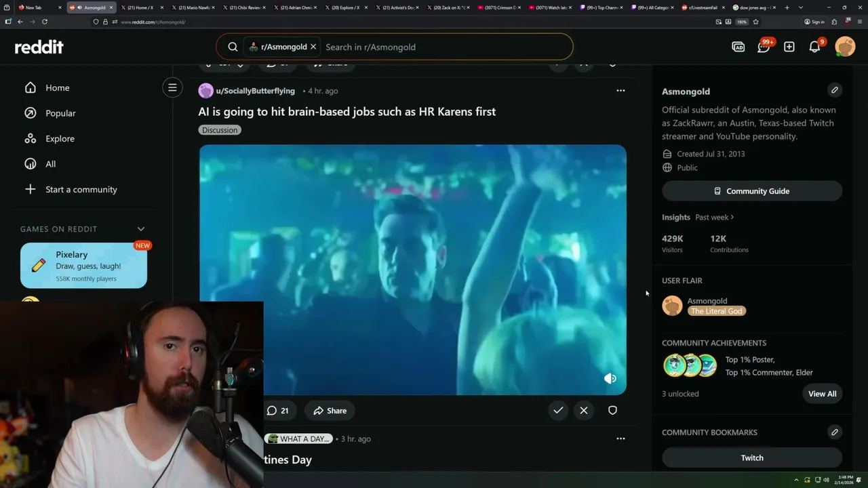The height and width of the screenshot is (488, 868).
Task: Click the taskbar volume speaker icon
Action: click(826, 480)
